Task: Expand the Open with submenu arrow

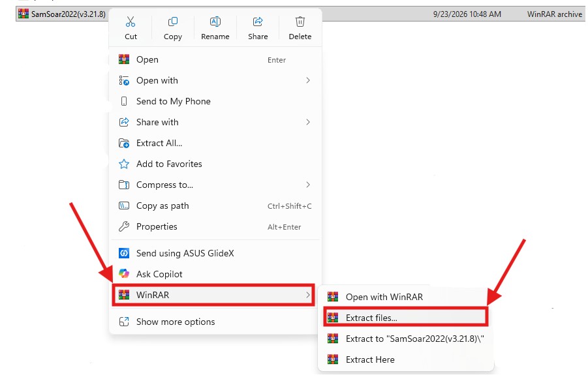Action: click(308, 80)
